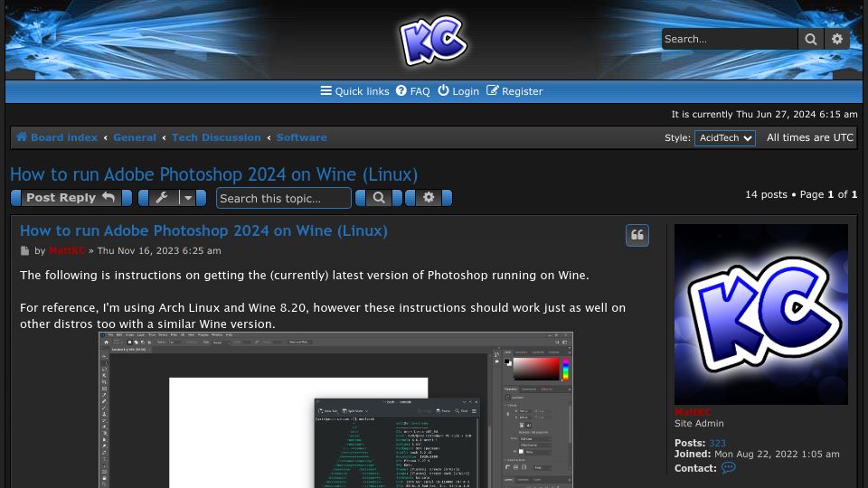Open the contact speech bubble icon

[x=728, y=468]
